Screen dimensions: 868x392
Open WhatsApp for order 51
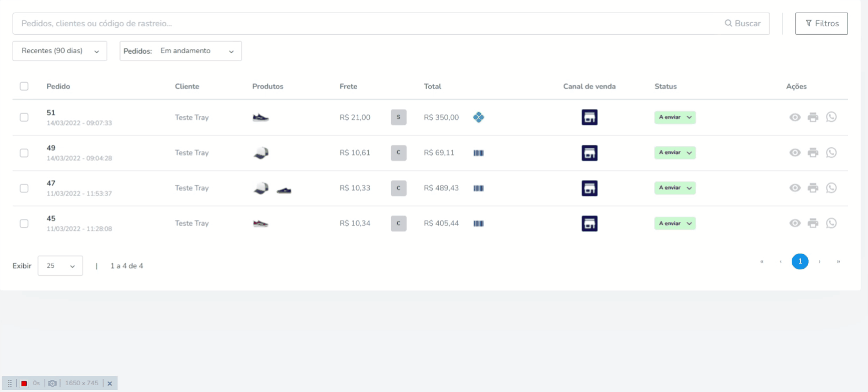click(x=831, y=117)
